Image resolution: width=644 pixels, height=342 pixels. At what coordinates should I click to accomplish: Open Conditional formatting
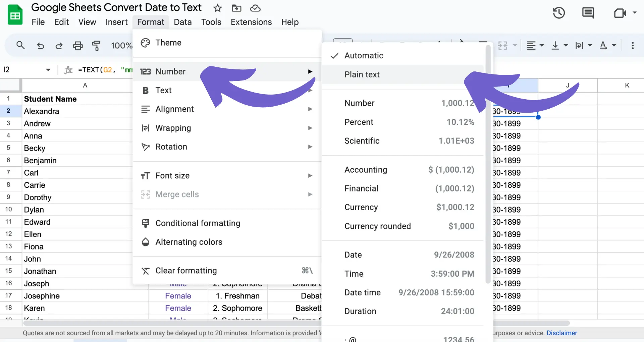227,223
